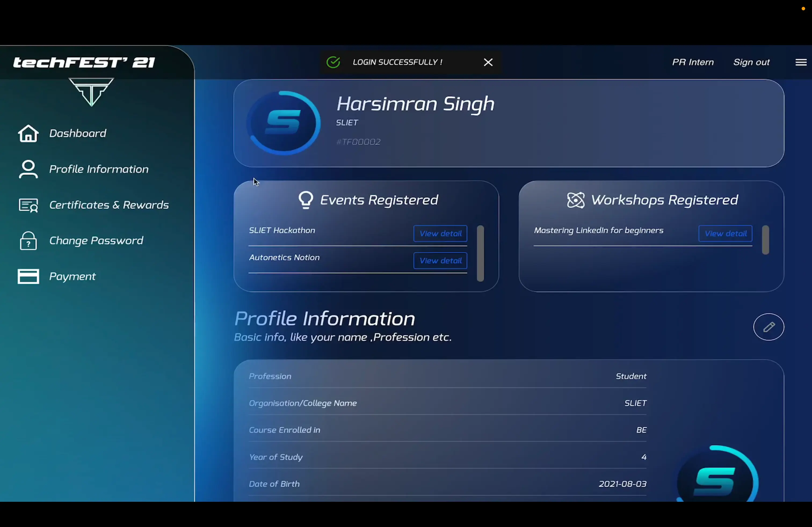The height and width of the screenshot is (527, 812).
Task: Dismiss the LOGIN SUCCESSFULLY notification
Action: (488, 62)
